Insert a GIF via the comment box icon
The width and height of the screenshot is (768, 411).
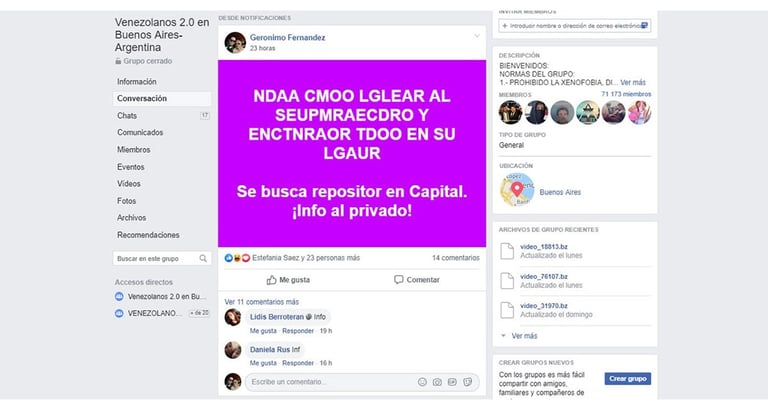tap(452, 382)
